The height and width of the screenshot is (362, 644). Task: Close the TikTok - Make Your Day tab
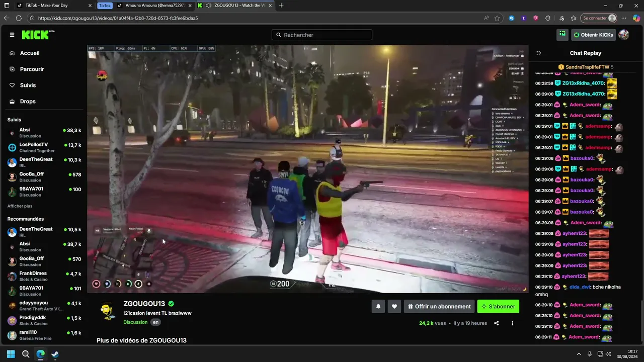point(90,6)
